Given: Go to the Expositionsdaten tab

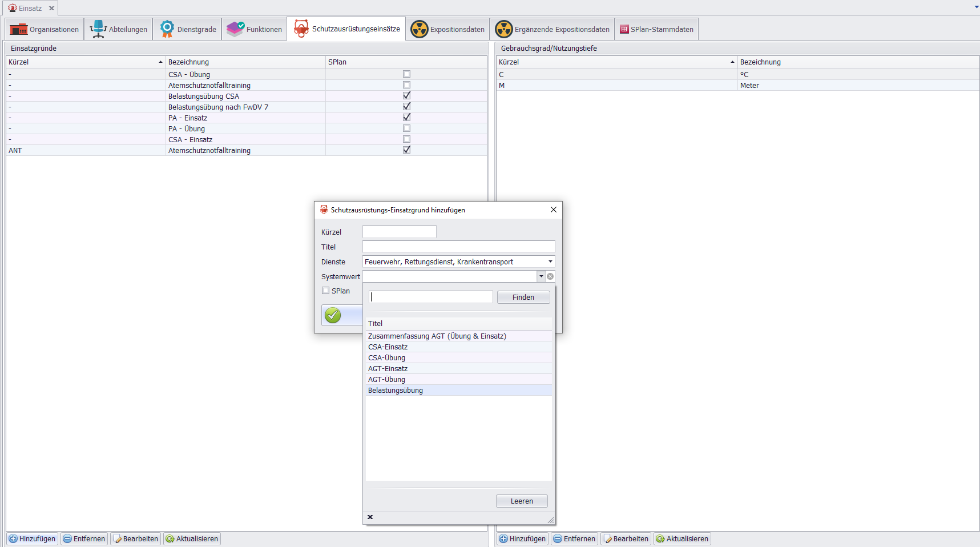Looking at the screenshot, I should point(448,29).
